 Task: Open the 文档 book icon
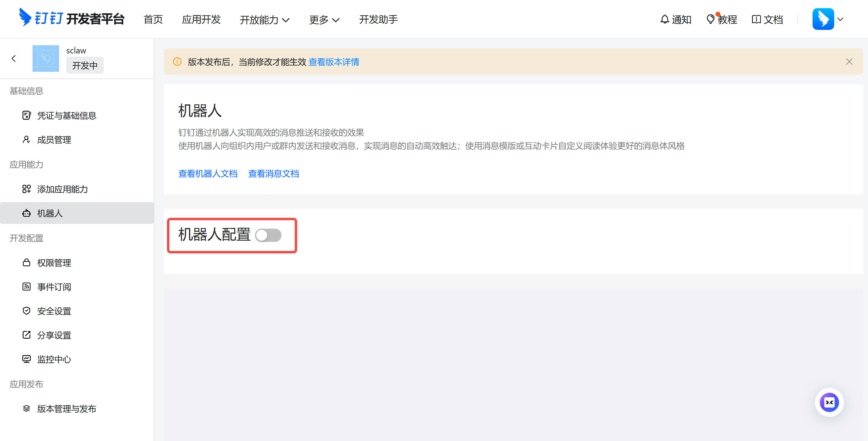point(756,20)
